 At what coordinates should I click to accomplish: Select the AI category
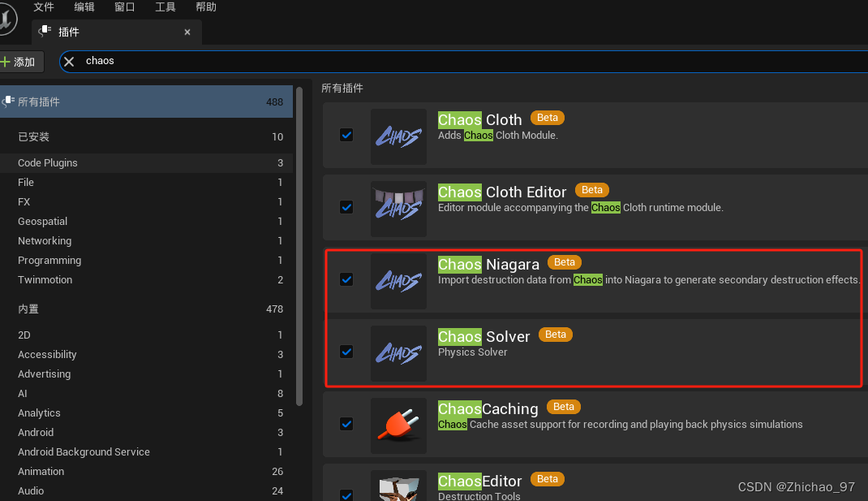146,394
